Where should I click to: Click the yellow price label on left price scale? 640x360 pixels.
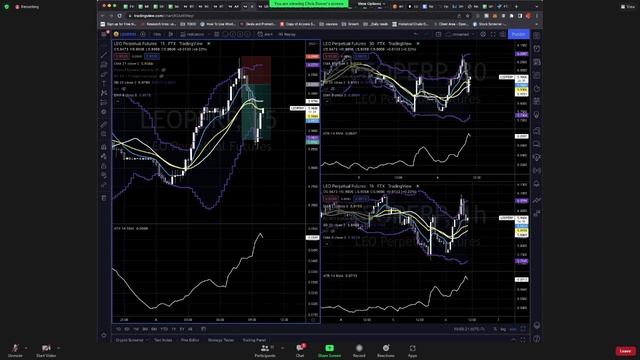coord(313,116)
